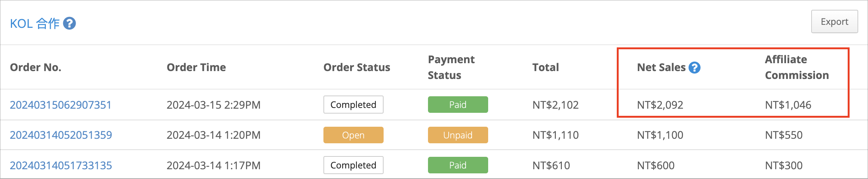This screenshot has height=179, width=868.
Task: Open order 20240314052051359
Action: coord(61,135)
